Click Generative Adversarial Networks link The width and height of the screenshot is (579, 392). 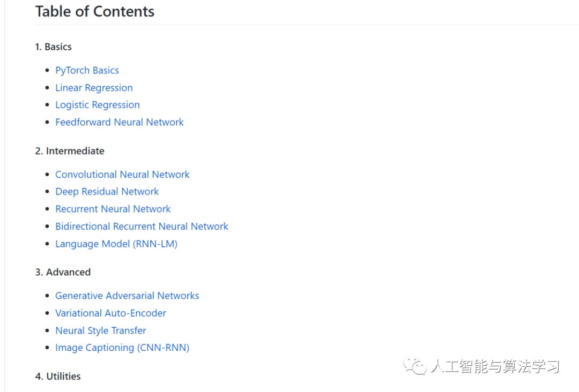point(127,296)
